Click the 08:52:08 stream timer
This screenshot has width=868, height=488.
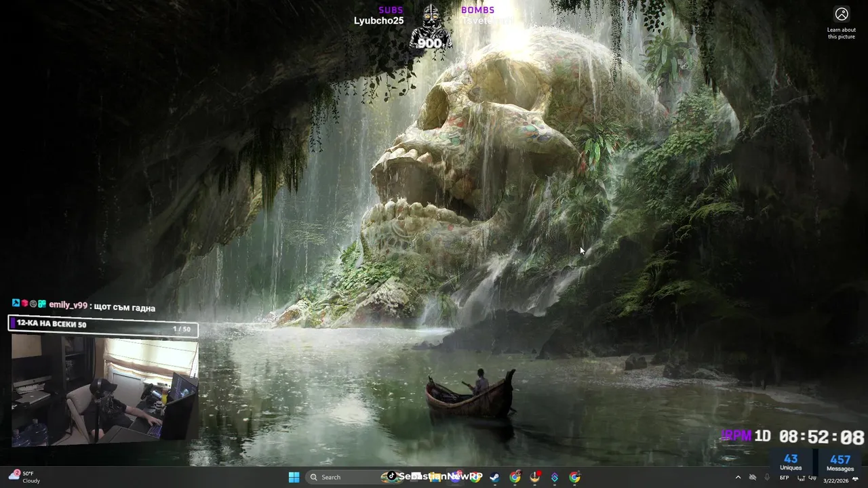click(821, 437)
